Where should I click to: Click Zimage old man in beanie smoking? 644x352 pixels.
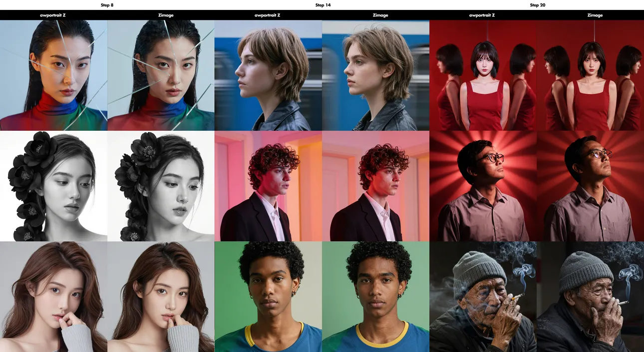coord(591,297)
